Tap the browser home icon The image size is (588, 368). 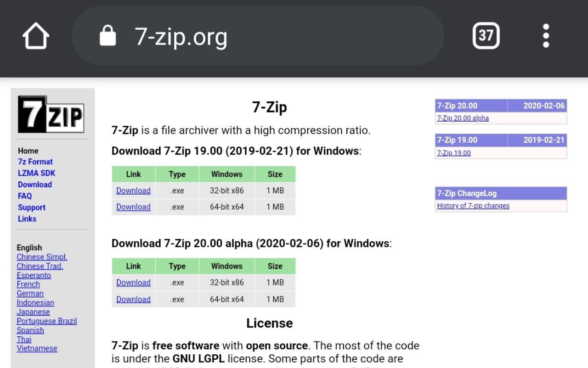[x=36, y=36]
